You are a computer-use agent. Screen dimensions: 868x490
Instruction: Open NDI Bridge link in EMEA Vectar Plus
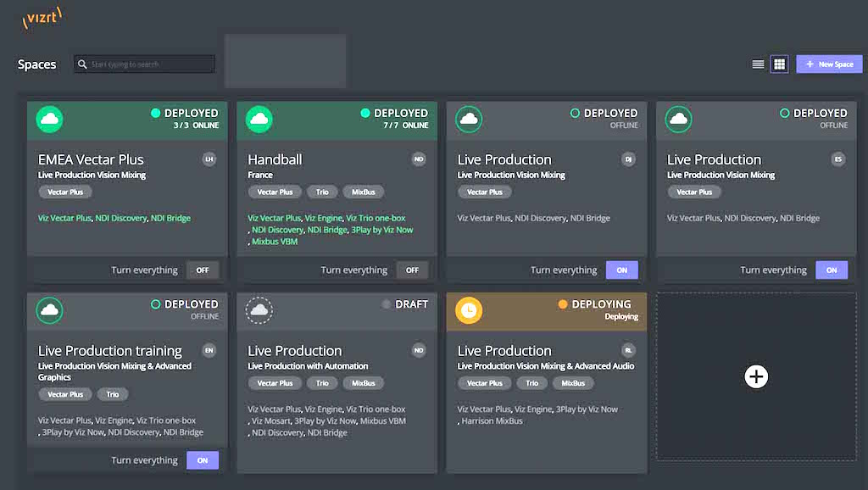pos(170,218)
